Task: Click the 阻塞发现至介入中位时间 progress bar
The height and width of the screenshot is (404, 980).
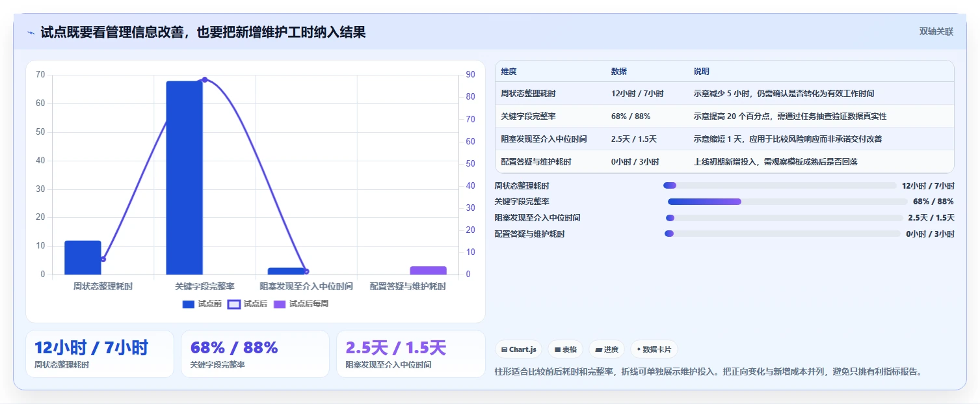Action: [x=784, y=218]
